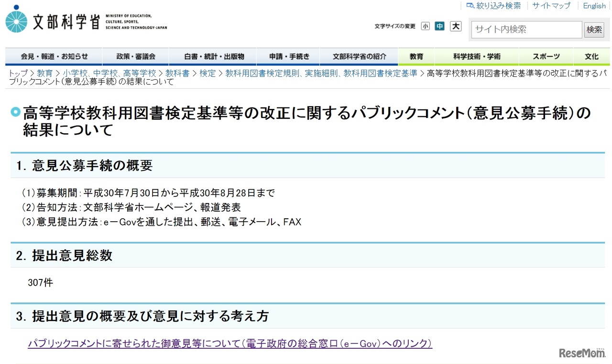Open the 政策・審議会 menu

coord(136,56)
